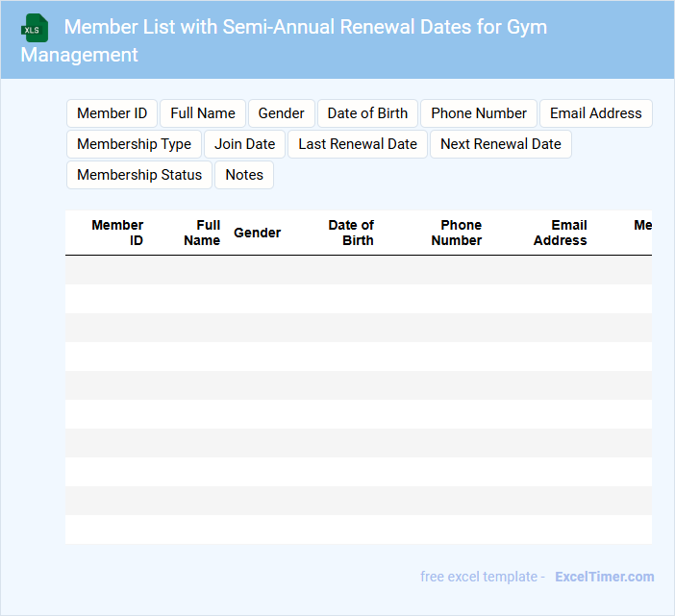Select the Notes tag
This screenshot has width=675, height=616.
point(244,175)
